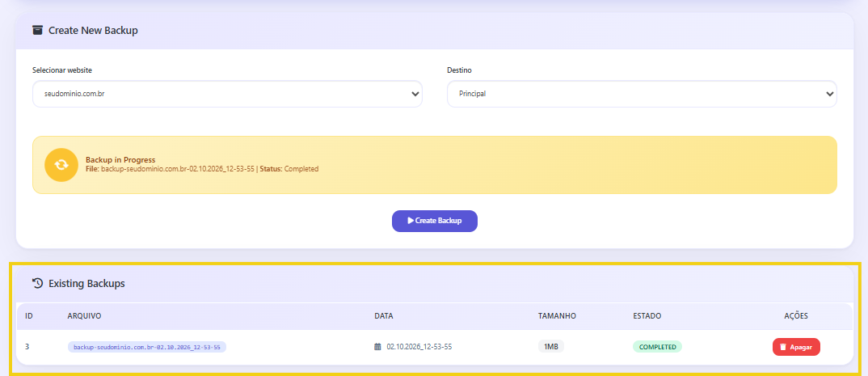
Task: Click the green COMPLETED status badge
Action: click(657, 347)
